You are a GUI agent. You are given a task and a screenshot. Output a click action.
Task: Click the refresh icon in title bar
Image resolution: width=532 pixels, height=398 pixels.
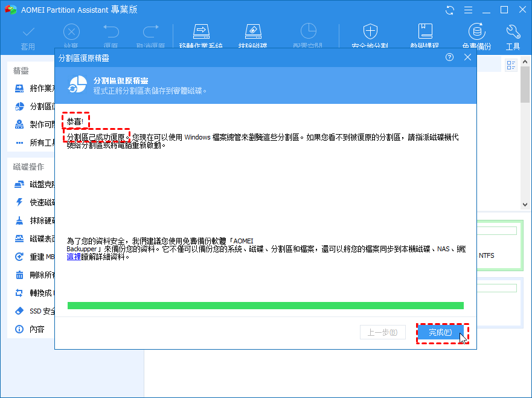449,10
